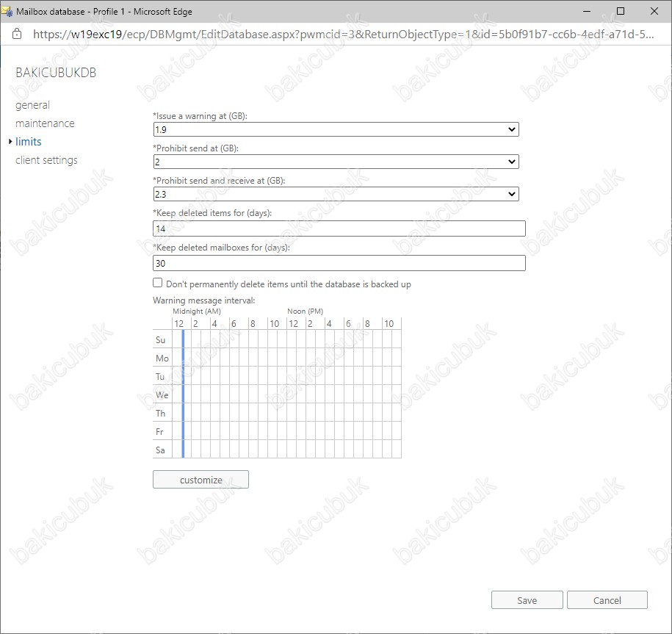Click the blue selected interval on the Sunday row
672x634 pixels.
(183, 339)
